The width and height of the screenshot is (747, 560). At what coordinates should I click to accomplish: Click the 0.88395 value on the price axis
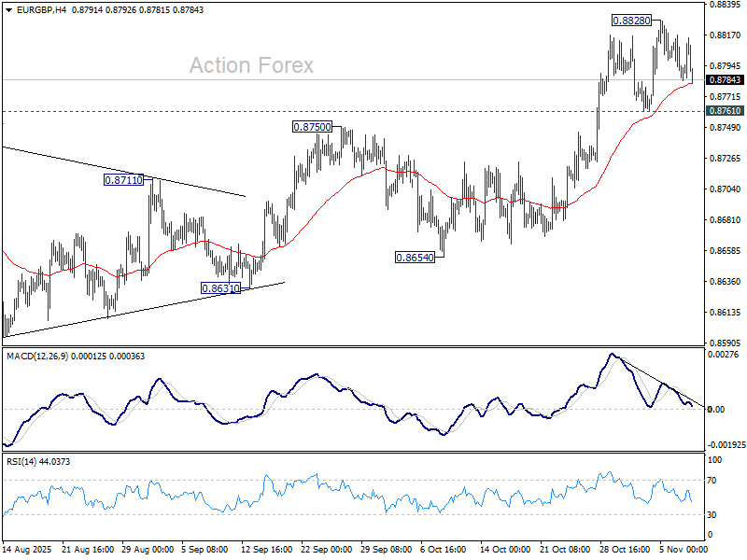tap(725, 5)
